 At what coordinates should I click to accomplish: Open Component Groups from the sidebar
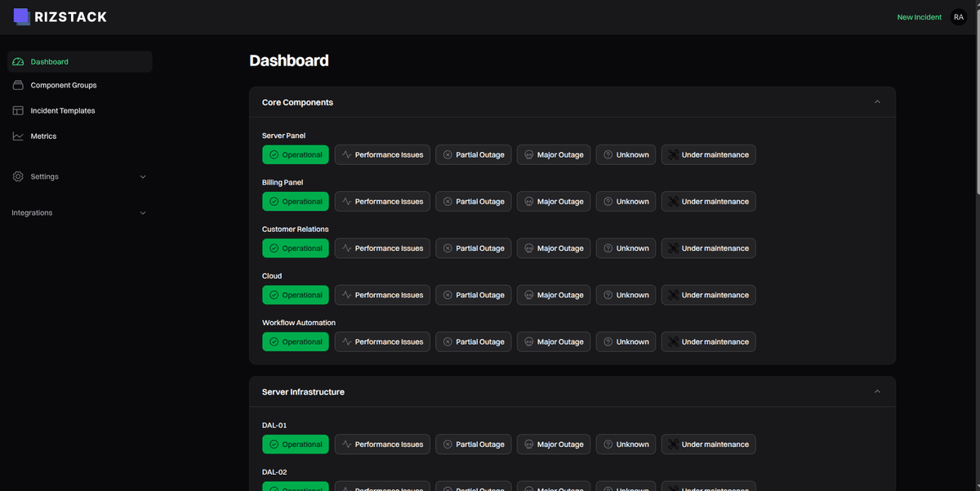(x=63, y=84)
